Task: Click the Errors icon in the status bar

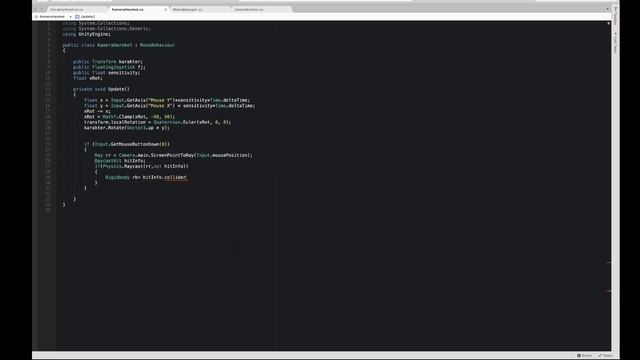Action: 579,356
